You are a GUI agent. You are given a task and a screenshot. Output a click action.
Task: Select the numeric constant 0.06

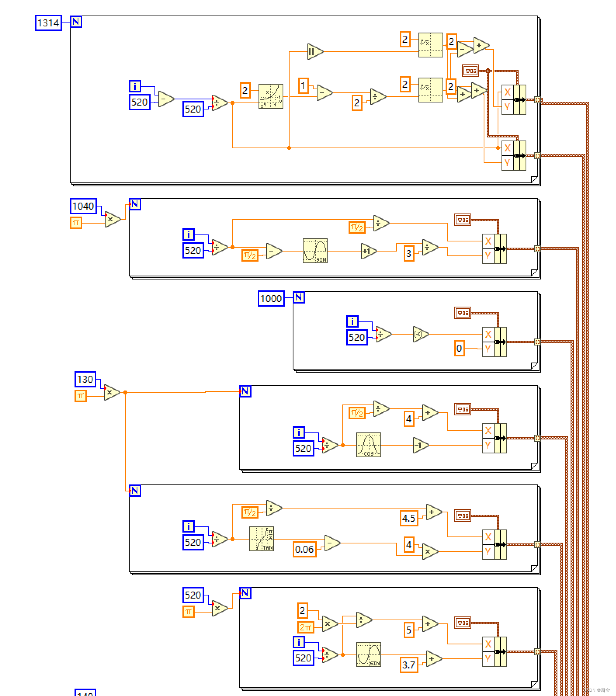pyautogui.click(x=304, y=549)
